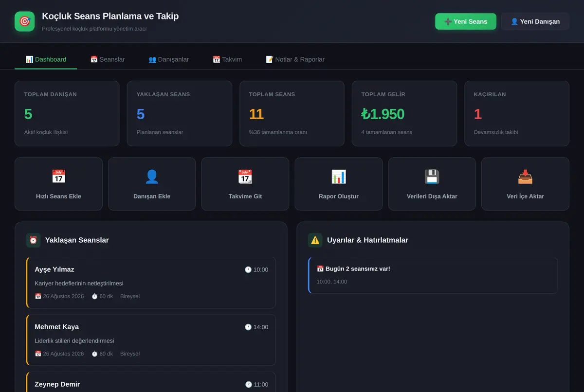This screenshot has width=584, height=392.
Task: Select the Kaçırılan stat card
Action: [517, 113]
